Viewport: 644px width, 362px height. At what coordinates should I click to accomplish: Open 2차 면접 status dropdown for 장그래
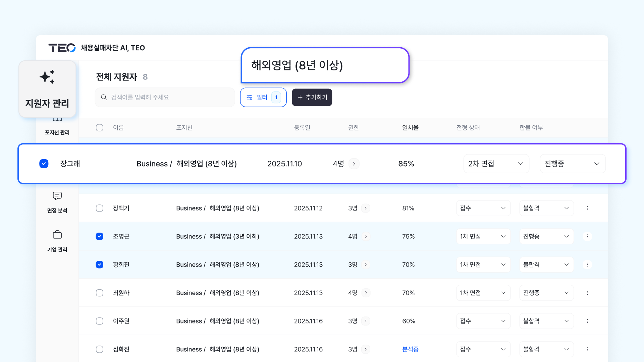[x=496, y=164]
